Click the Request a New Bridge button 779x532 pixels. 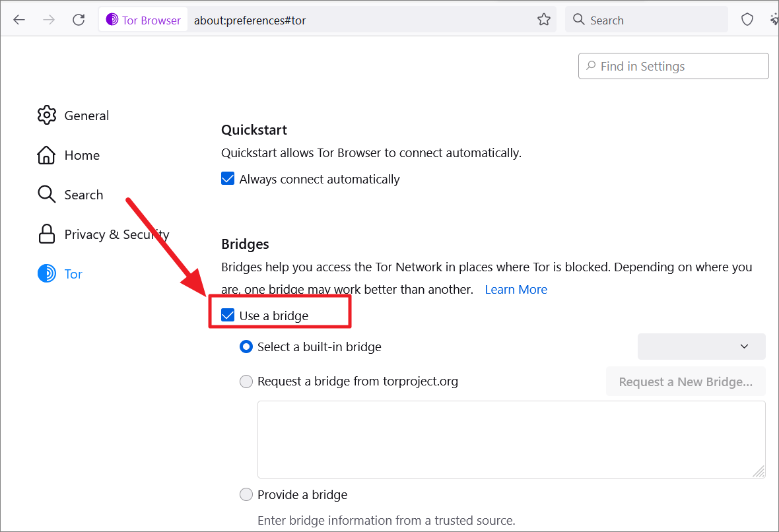(x=685, y=382)
